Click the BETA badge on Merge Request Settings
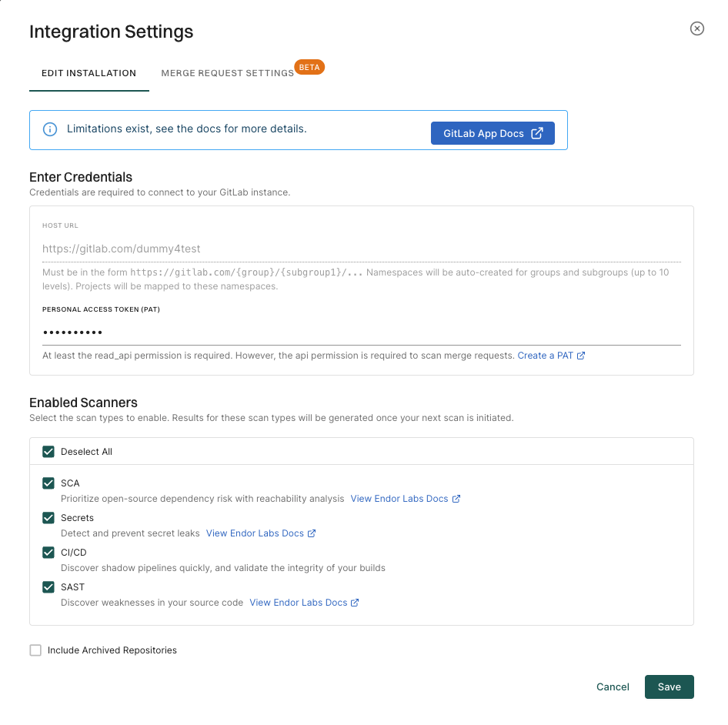 point(309,67)
